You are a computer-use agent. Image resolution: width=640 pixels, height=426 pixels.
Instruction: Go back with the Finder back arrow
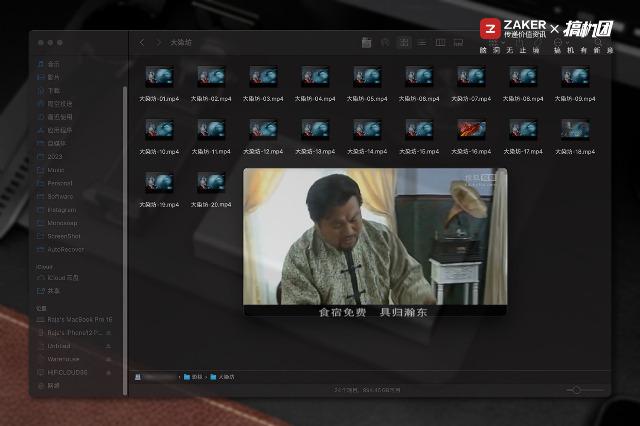point(142,42)
